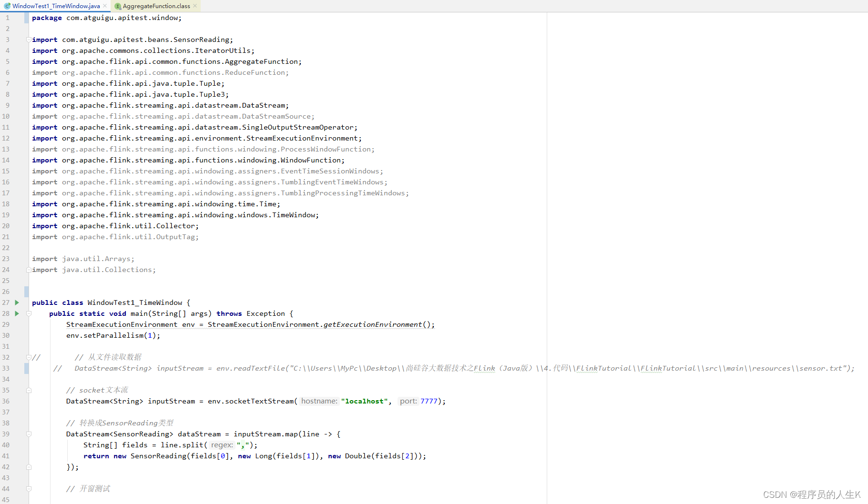Viewport: 868px width, 504px height.
Task: Click the getExecutionEnvironment method call
Action: click(x=373, y=324)
